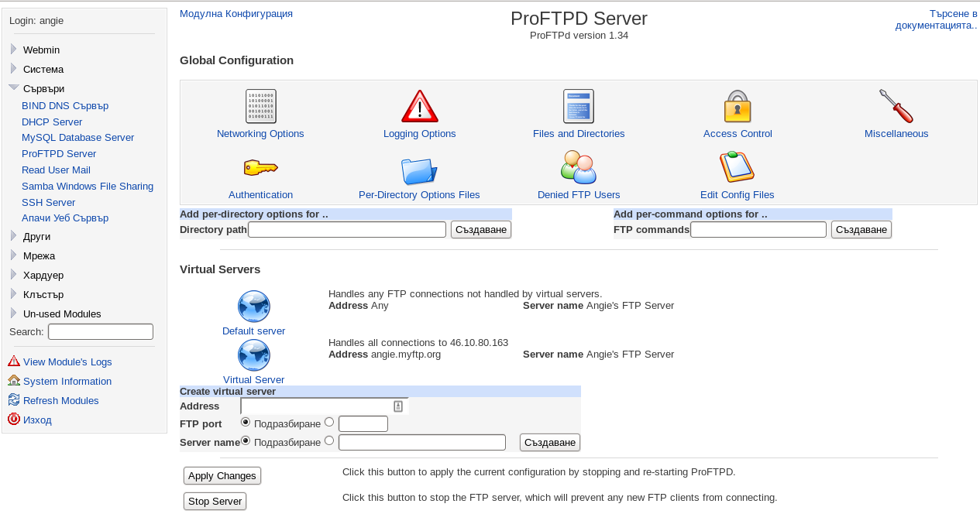Click the angie.myftp.org address text
The image size is (980, 514).
pyautogui.click(x=406, y=354)
